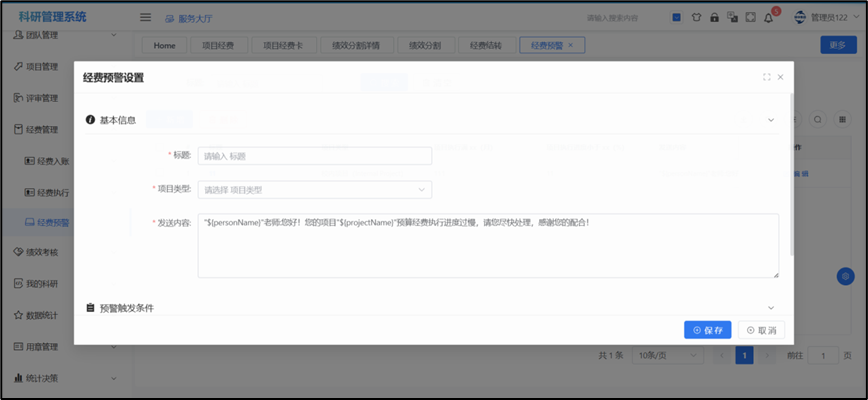Image resolution: width=868 pixels, height=400 pixels.
Task: Open the theme (shirt) icon
Action: click(x=695, y=17)
